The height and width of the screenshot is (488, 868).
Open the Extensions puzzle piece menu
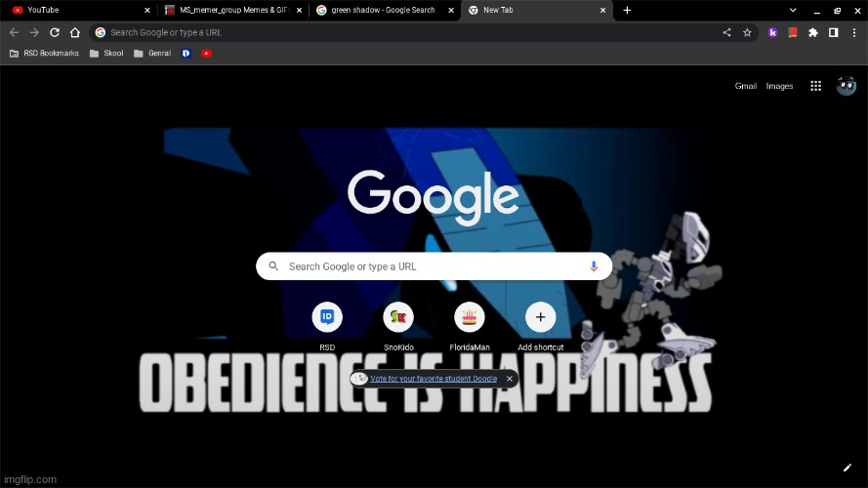(x=813, y=32)
